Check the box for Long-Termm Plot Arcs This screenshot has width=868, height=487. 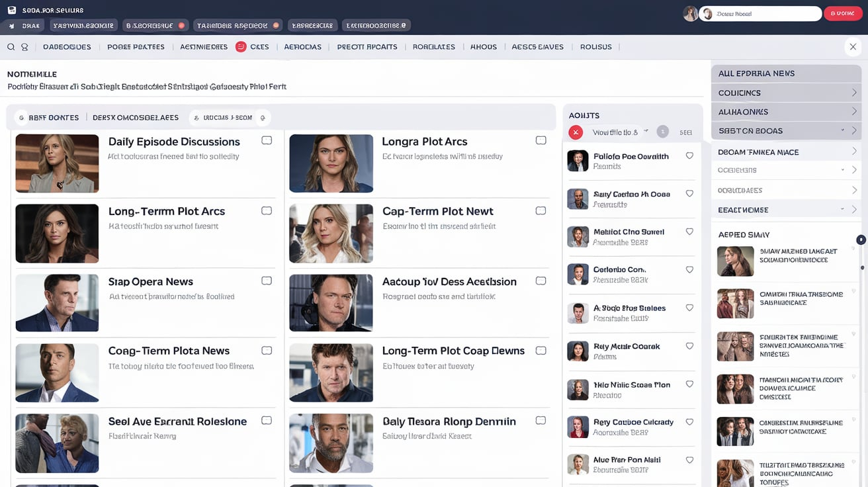(x=267, y=210)
